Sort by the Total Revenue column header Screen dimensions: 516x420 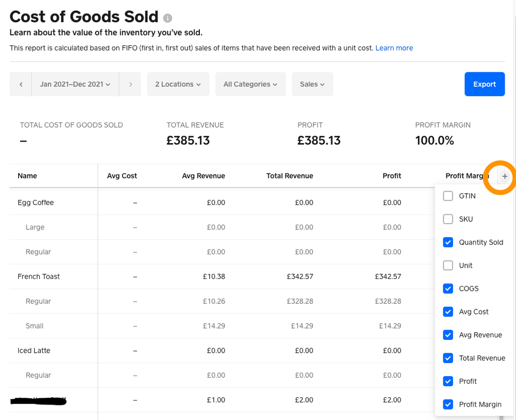tap(289, 176)
